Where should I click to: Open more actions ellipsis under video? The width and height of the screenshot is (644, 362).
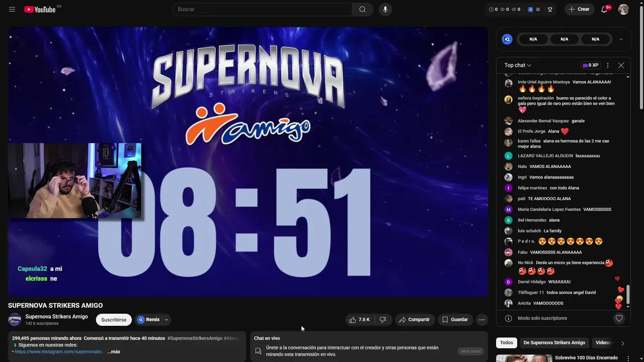pyautogui.click(x=481, y=320)
